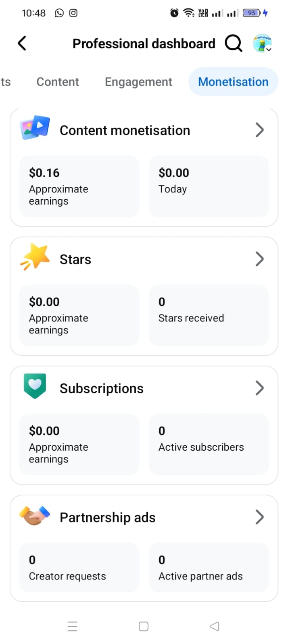Open Stars details using its chevron
The width and height of the screenshot is (288, 644).
[259, 259]
